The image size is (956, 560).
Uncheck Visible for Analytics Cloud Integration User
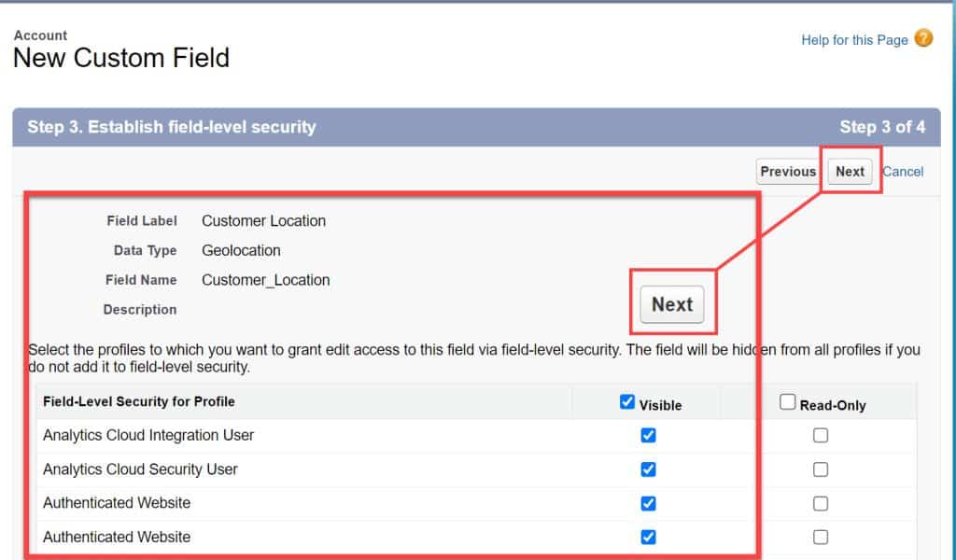[648, 435]
